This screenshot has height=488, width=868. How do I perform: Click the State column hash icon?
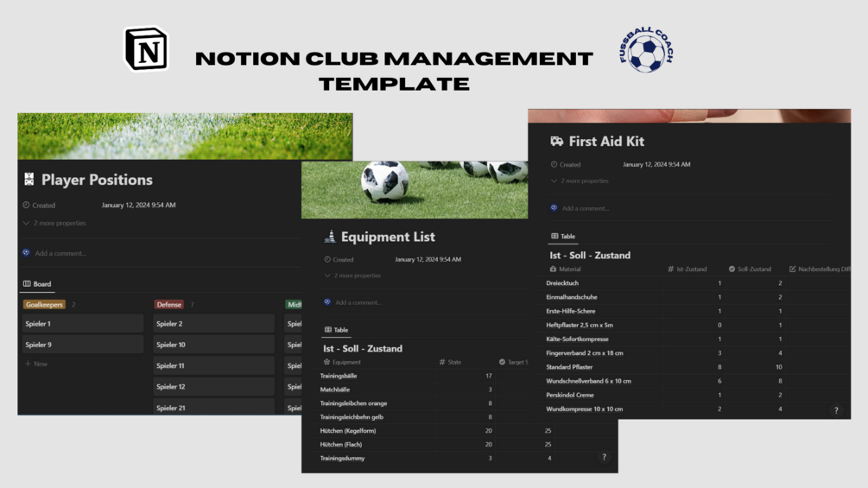(x=441, y=362)
